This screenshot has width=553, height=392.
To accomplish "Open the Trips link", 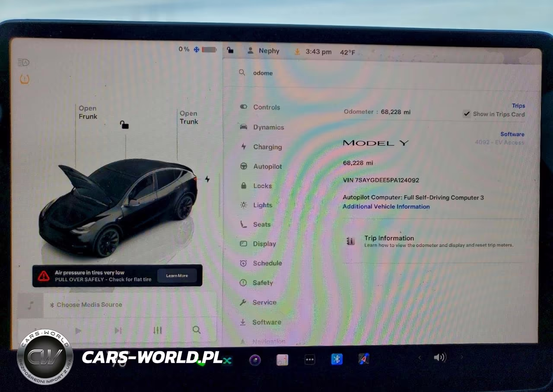I will [518, 106].
